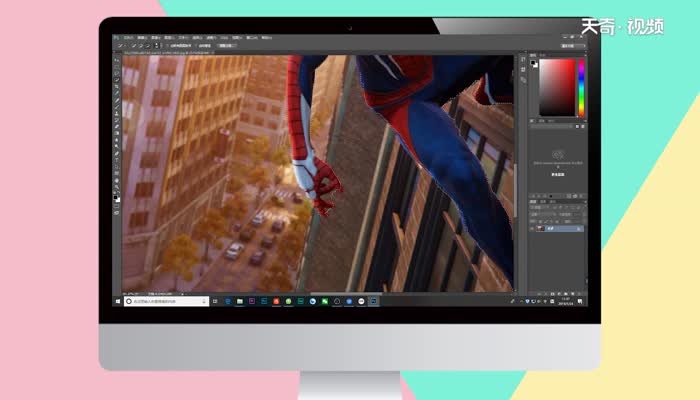Toggle Quick Mask mode in the tools panel
Screen dimensions: 700x400
coord(117,207)
